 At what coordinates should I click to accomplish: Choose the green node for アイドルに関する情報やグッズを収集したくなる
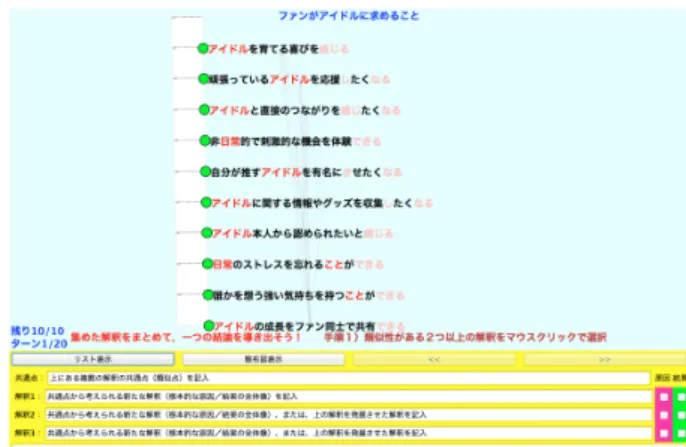click(206, 203)
